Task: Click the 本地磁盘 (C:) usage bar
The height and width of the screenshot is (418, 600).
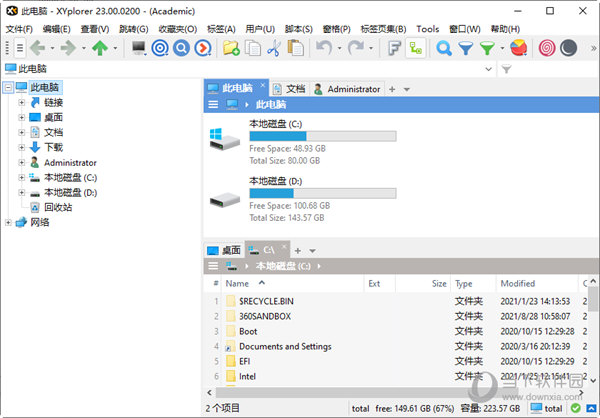Action: [323, 136]
